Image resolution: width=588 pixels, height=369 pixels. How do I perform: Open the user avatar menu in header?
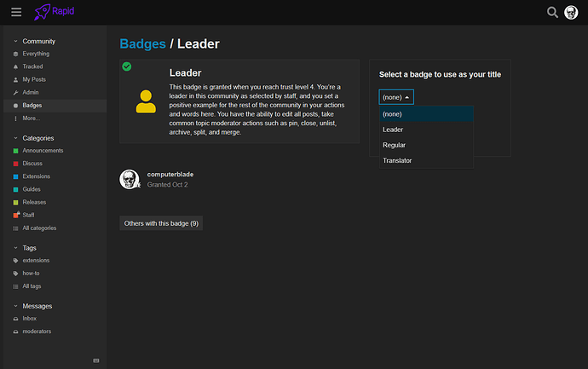click(571, 13)
